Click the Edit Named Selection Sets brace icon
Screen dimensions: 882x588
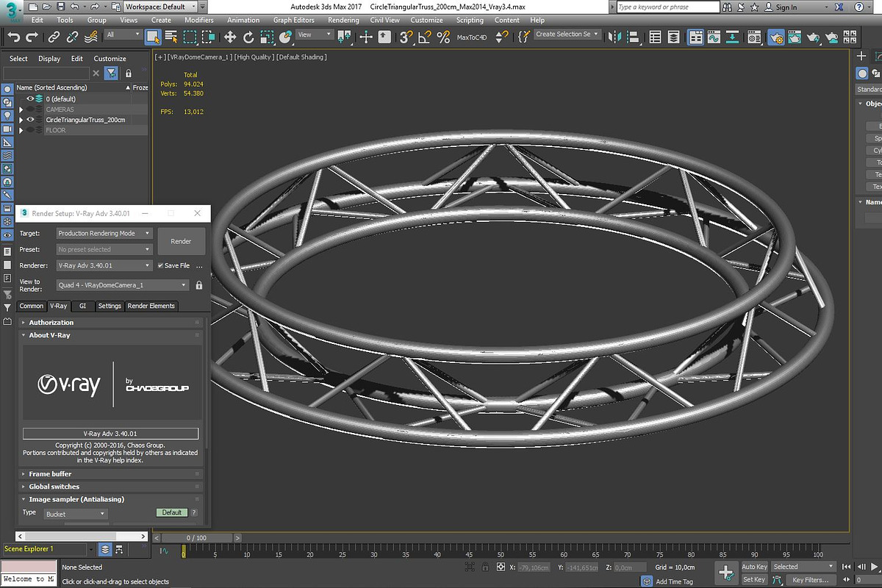[523, 36]
